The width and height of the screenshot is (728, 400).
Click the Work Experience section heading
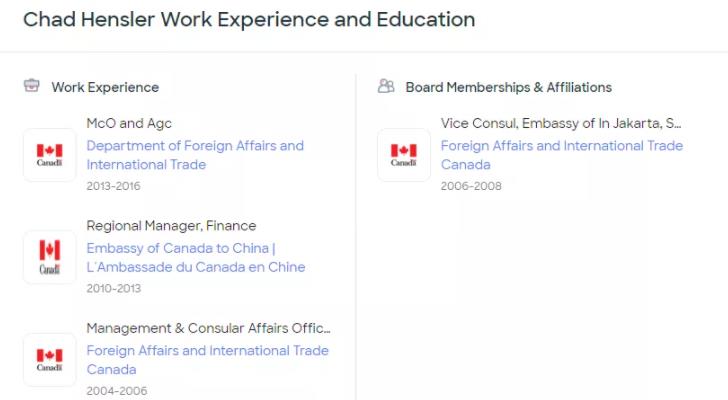pyautogui.click(x=105, y=87)
